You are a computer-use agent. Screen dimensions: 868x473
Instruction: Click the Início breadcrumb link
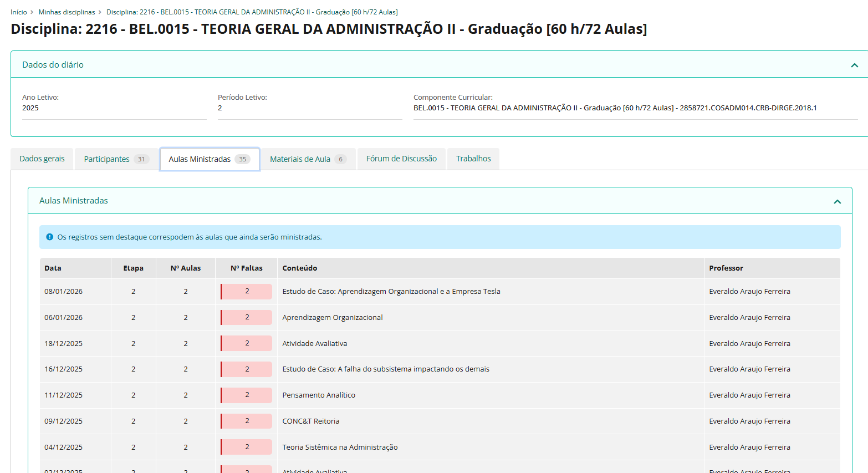coord(18,12)
